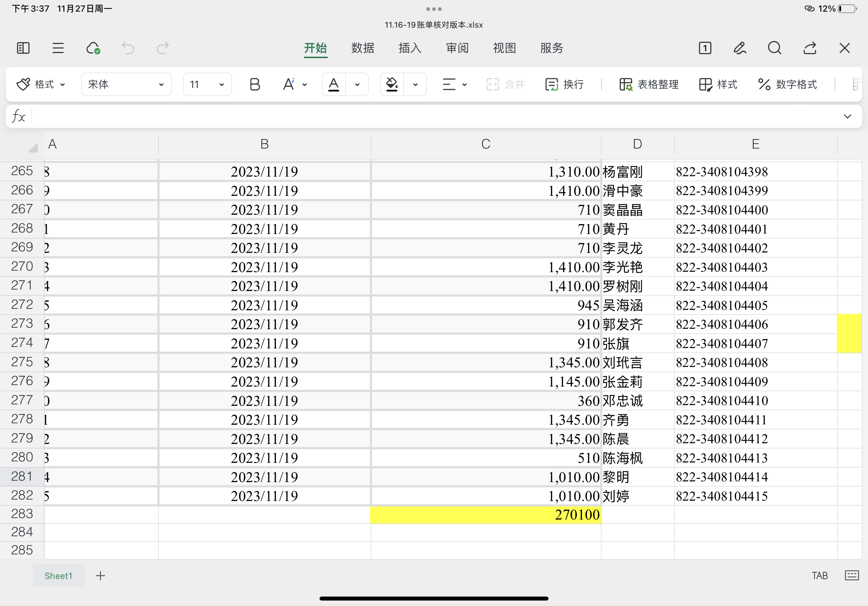
Task: Open the 插入 ribbon tab
Action: click(410, 48)
